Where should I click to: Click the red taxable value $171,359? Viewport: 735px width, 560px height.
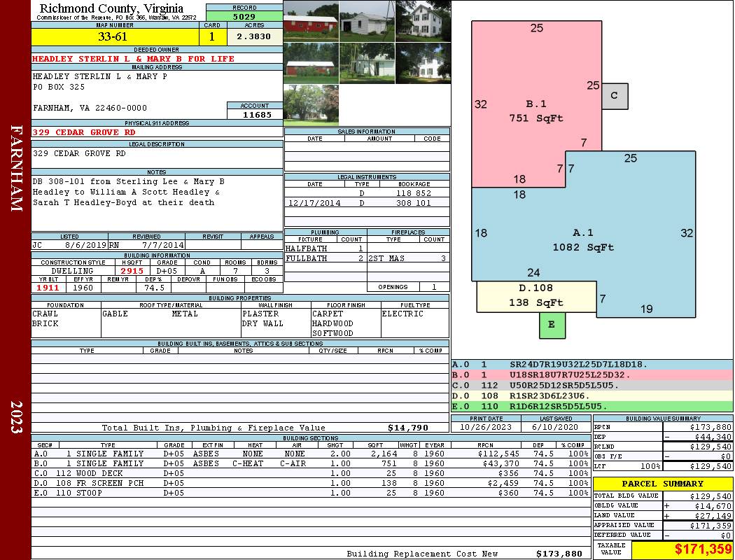[x=703, y=549]
